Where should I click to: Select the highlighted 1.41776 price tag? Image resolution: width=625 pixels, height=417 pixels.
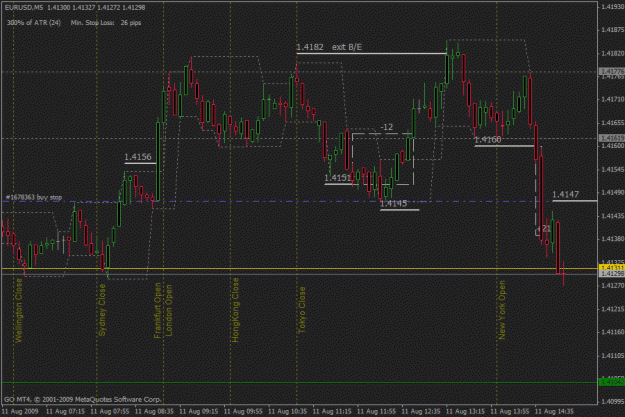(612, 71)
